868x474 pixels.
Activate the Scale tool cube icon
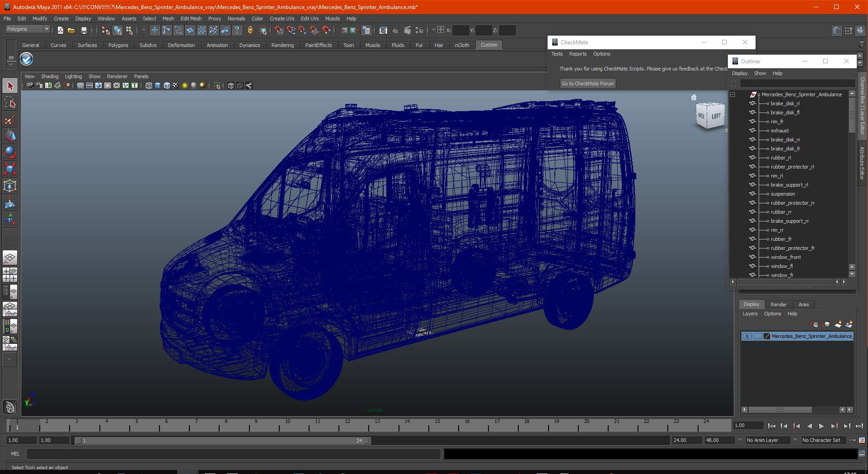pyautogui.click(x=10, y=169)
